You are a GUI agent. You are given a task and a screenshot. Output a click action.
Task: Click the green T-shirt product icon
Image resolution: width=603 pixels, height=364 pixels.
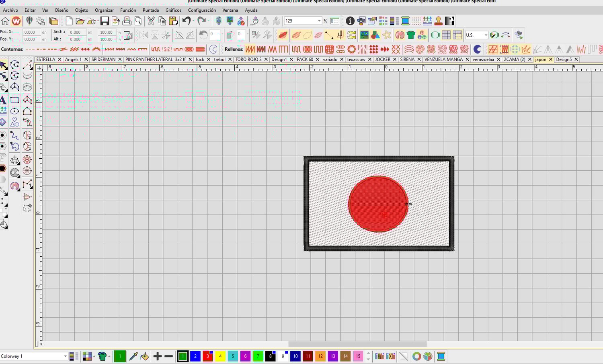(410, 35)
